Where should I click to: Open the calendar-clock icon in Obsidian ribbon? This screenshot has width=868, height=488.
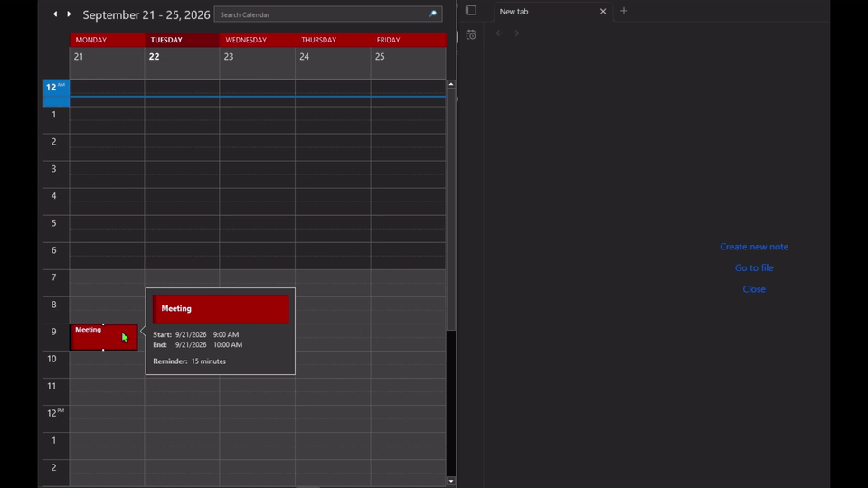(x=471, y=35)
